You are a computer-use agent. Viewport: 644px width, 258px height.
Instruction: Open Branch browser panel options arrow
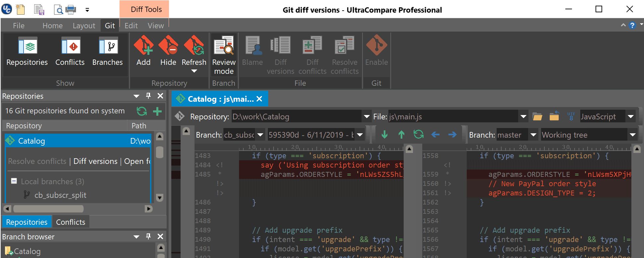tap(136, 237)
